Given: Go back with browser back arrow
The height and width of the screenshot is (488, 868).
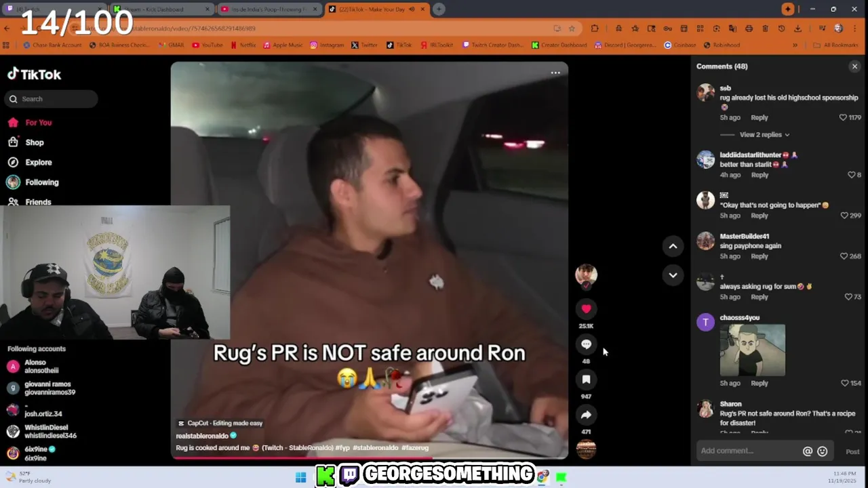Looking at the screenshot, I should (7, 28).
